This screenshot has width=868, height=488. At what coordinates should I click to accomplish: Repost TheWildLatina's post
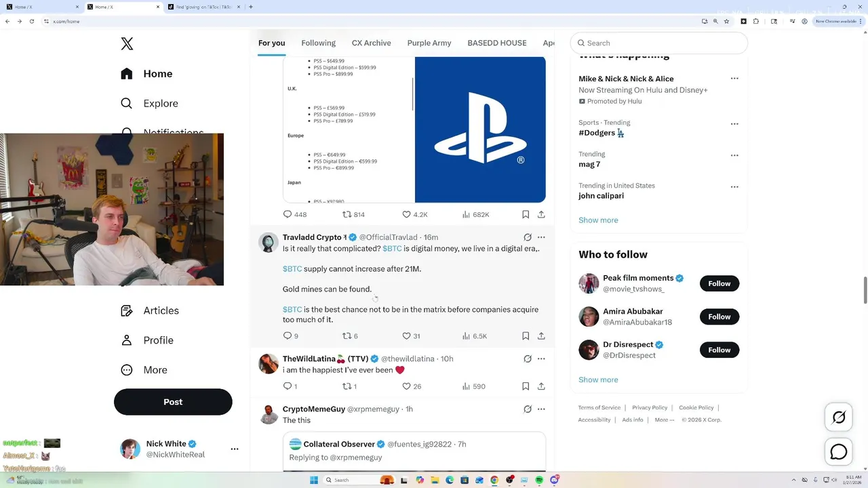[349, 386]
